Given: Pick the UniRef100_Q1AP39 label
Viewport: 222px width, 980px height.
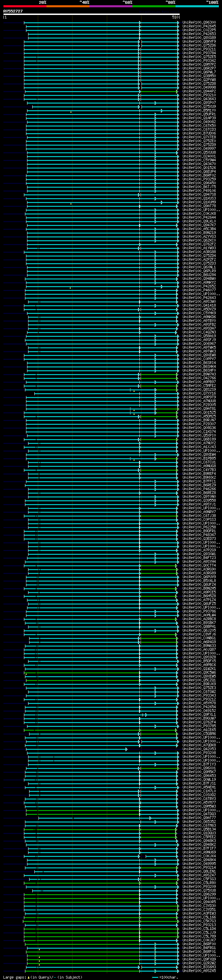Looking at the screenshot, I should tap(199, 118).
